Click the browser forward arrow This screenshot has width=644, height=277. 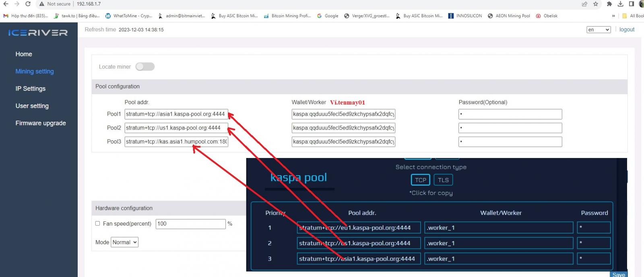click(17, 4)
